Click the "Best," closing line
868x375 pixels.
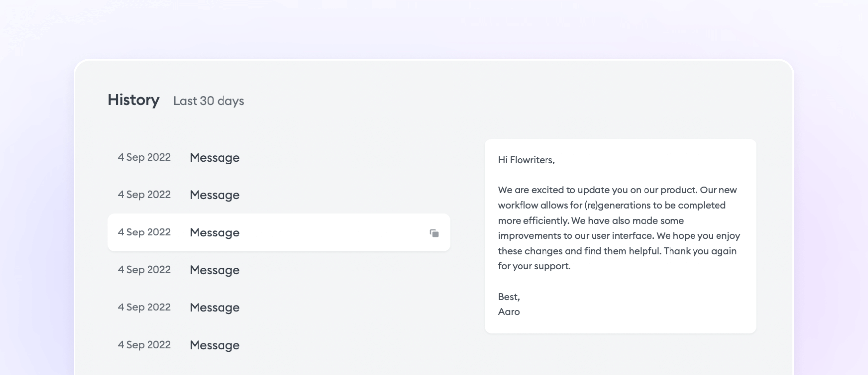509,297
